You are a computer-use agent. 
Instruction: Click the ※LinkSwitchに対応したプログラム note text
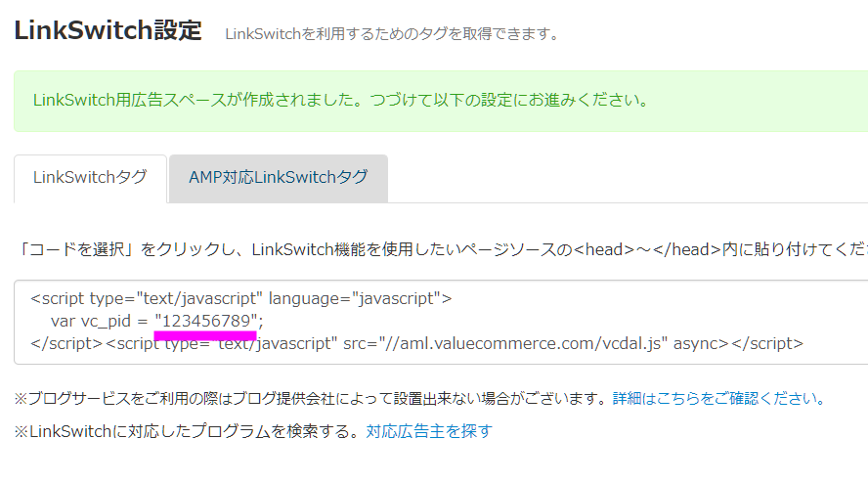[186, 431]
